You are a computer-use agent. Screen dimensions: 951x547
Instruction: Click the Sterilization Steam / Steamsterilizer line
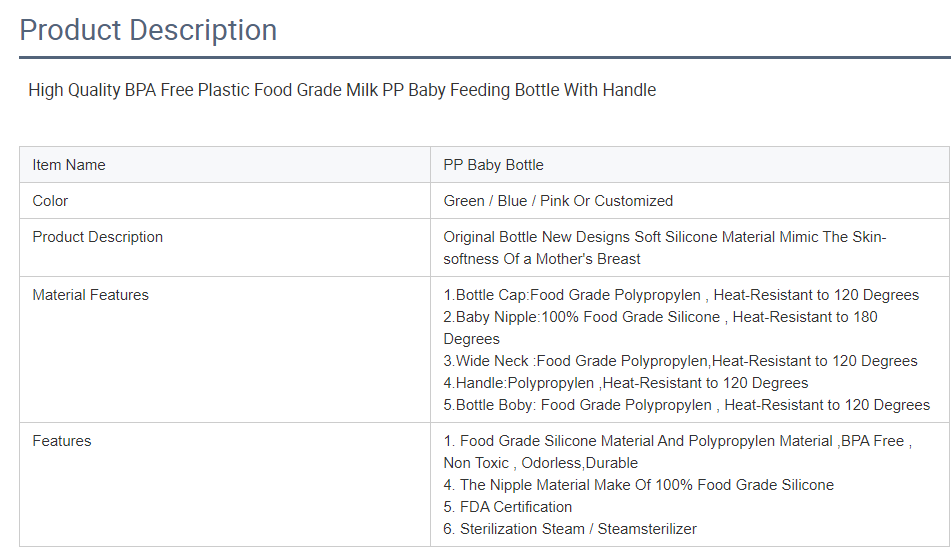pos(570,529)
